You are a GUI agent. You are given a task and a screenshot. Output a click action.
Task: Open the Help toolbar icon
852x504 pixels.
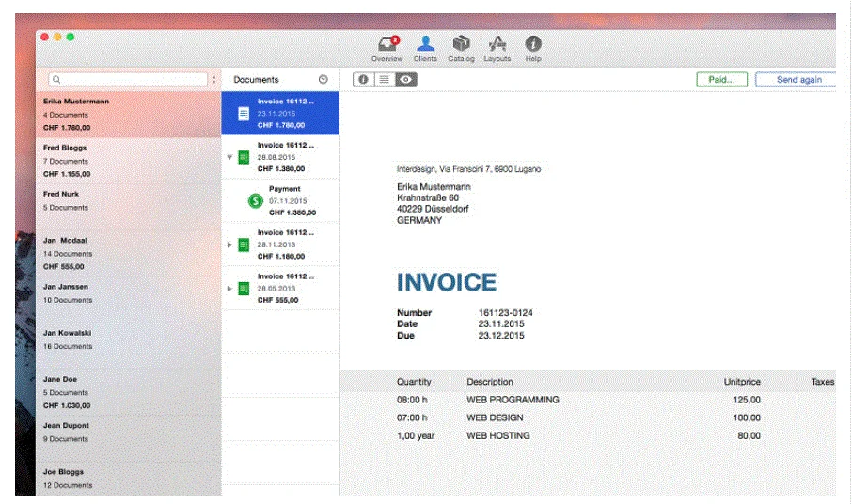[x=533, y=49]
